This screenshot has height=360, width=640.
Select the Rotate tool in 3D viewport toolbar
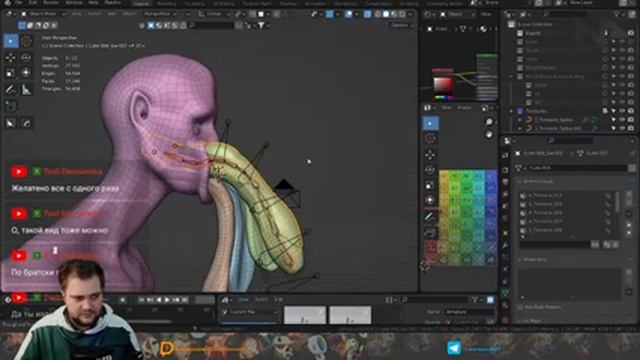click(26, 58)
